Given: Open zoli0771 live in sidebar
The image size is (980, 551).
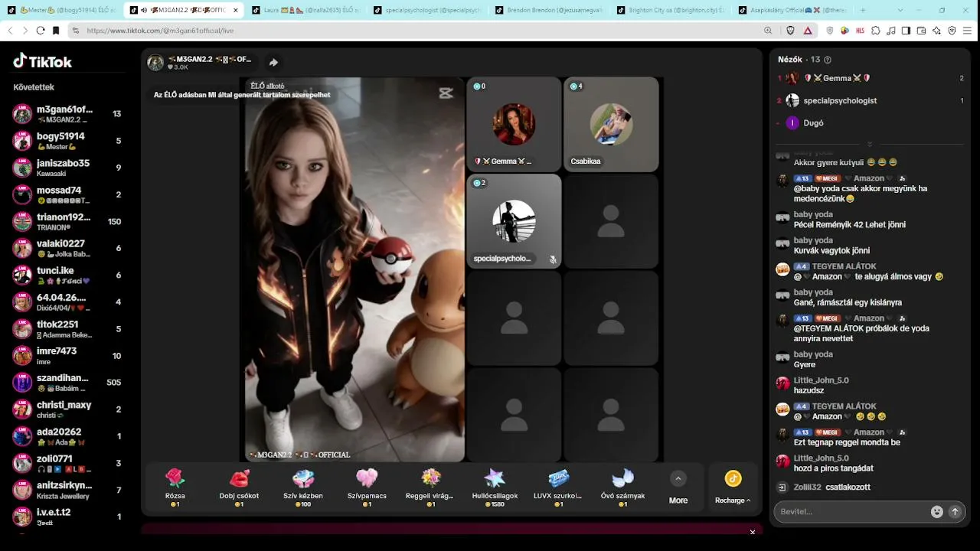Looking at the screenshot, I should click(x=68, y=463).
